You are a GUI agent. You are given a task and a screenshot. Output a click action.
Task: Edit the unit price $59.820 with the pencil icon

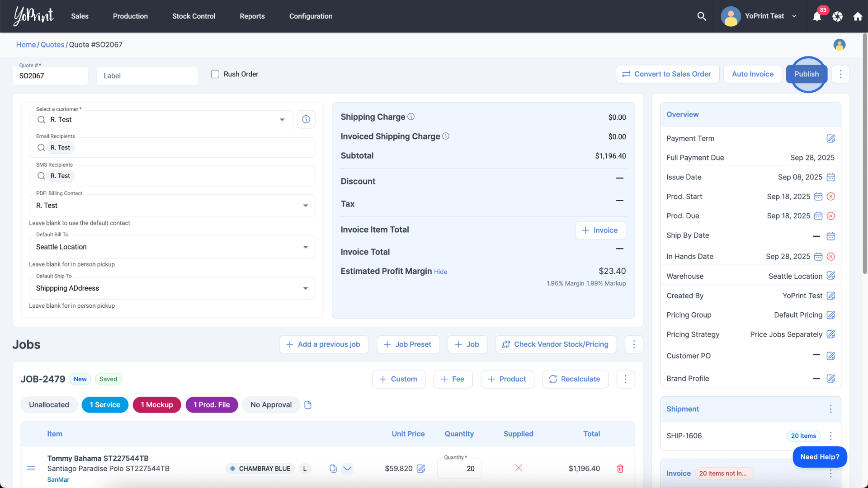click(x=421, y=469)
